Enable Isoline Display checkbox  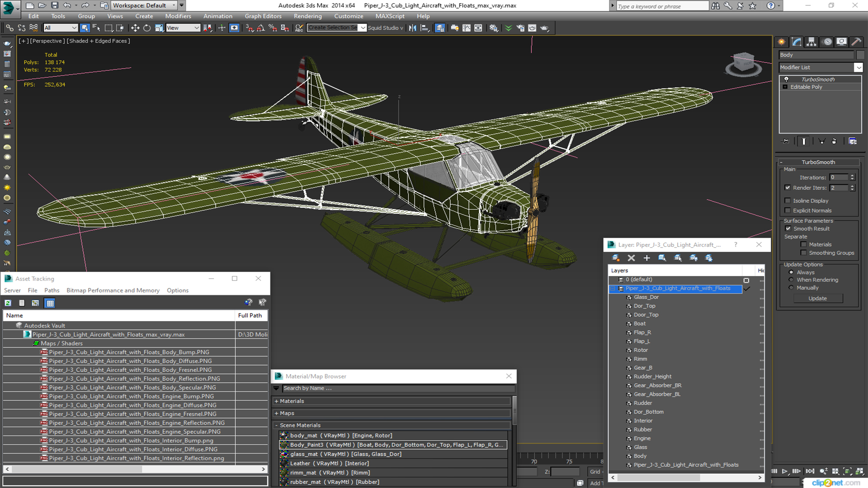788,201
